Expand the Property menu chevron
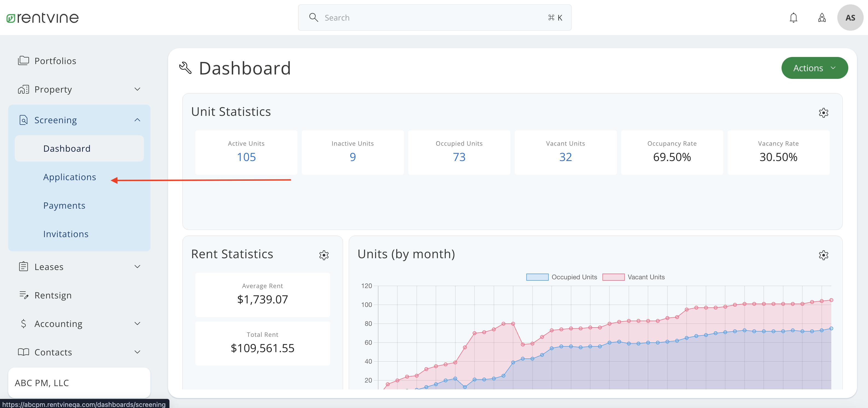Viewport: 868px width, 408px height. (x=137, y=89)
